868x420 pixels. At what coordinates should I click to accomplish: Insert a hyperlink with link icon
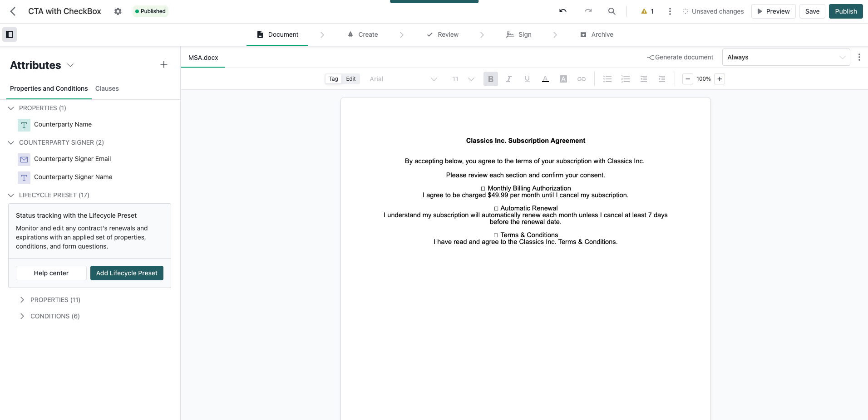coord(582,79)
